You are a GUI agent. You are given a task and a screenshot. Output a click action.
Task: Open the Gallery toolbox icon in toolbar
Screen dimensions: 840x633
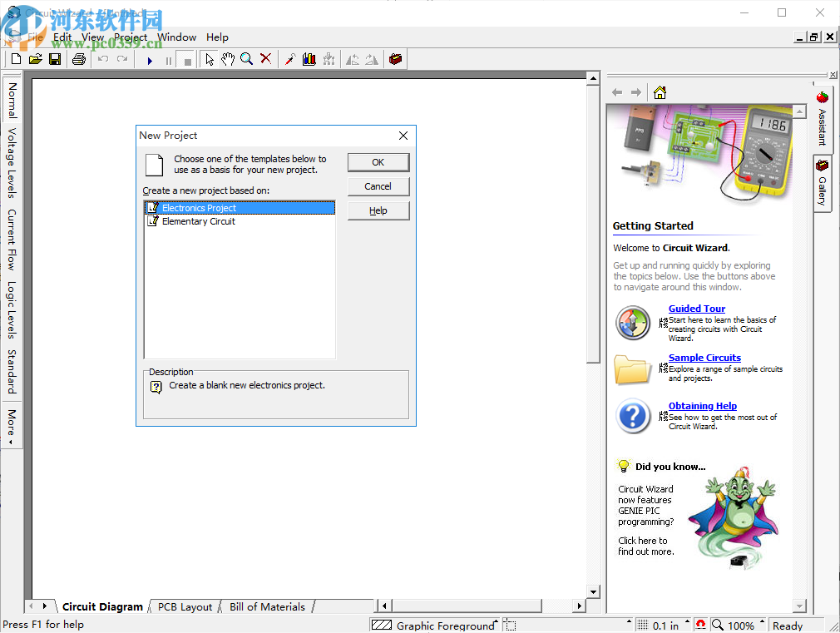(395, 59)
